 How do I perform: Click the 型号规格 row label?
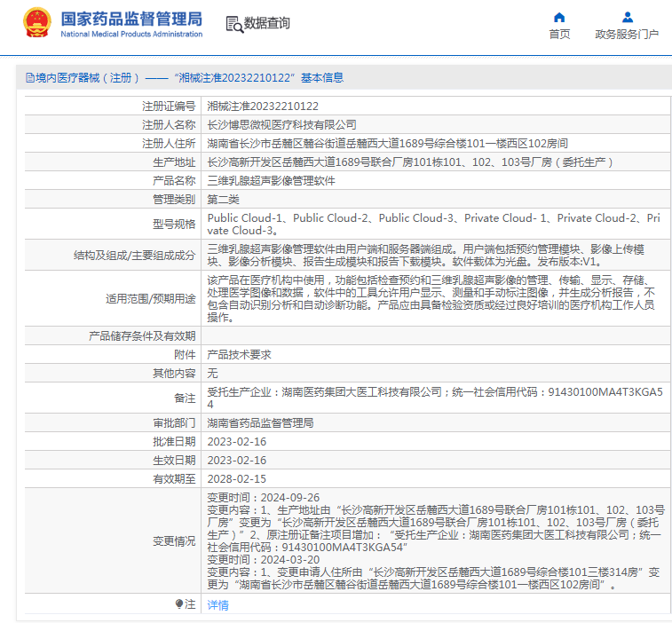pos(174,225)
